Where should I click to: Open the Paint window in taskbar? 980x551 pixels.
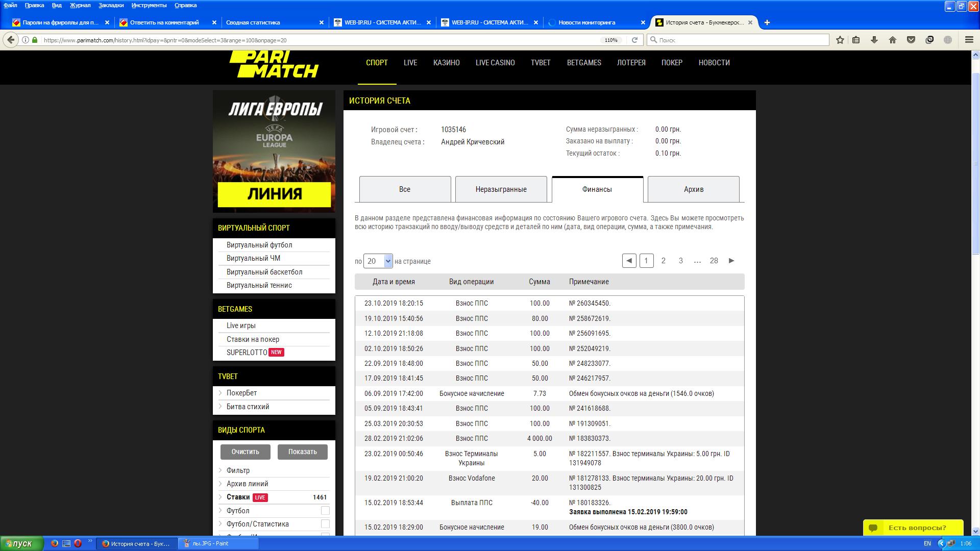pyautogui.click(x=218, y=543)
